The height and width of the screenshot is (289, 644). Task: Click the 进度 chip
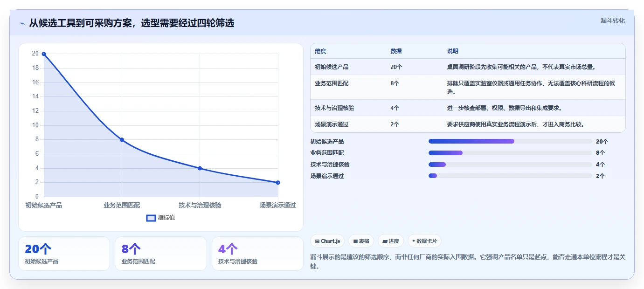click(391, 241)
